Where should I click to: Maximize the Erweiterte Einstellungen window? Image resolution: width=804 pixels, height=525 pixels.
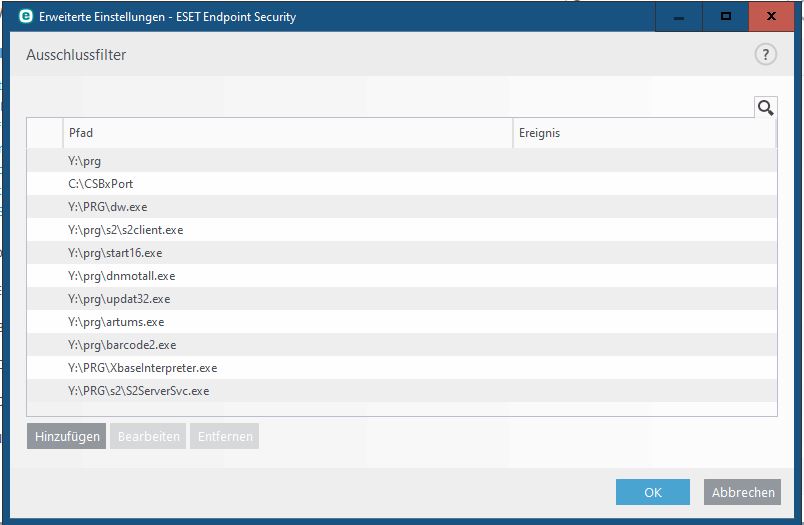[x=726, y=16]
